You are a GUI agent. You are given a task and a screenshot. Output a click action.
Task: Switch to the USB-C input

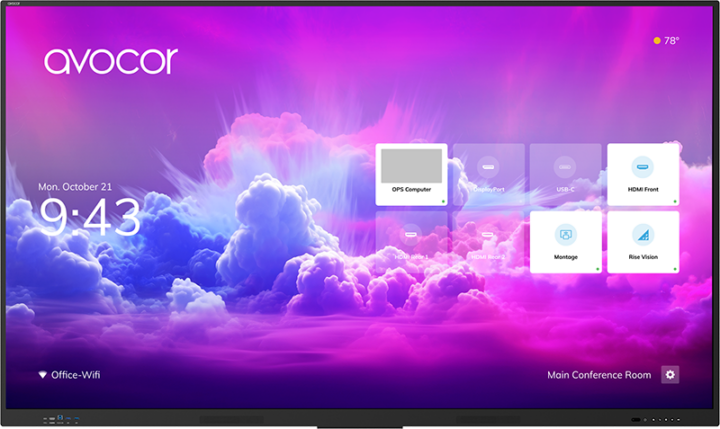(x=565, y=175)
